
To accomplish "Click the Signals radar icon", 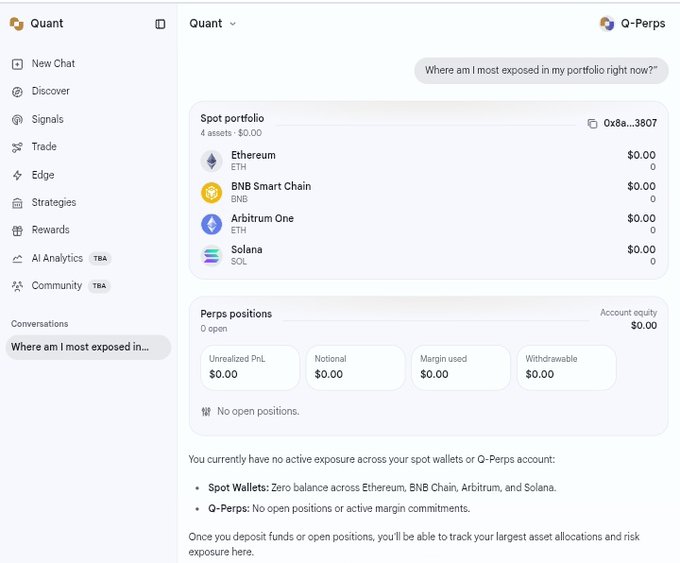I will tap(17, 120).
